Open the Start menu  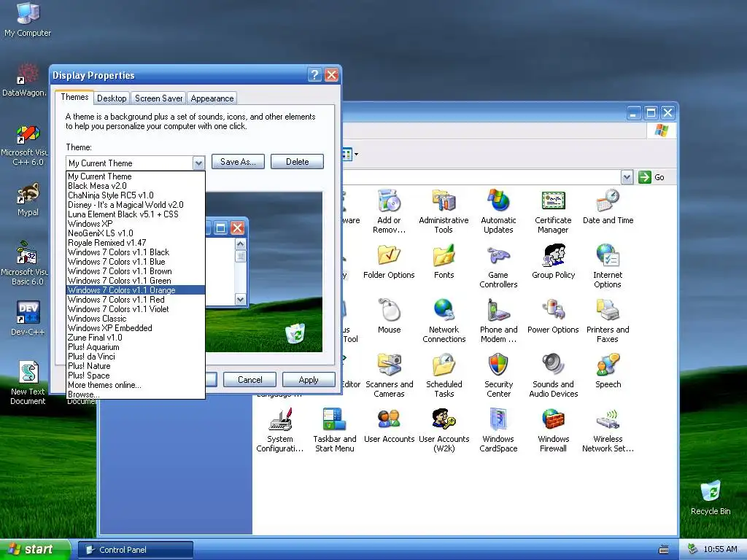click(35, 550)
